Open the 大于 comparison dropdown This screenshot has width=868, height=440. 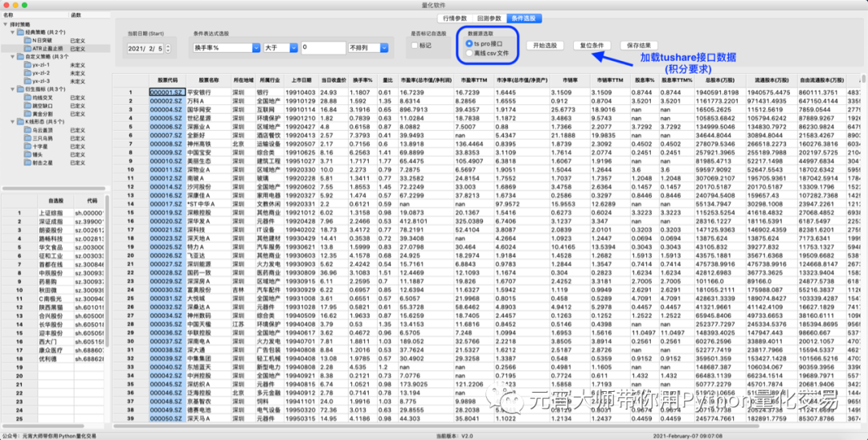tap(280, 48)
